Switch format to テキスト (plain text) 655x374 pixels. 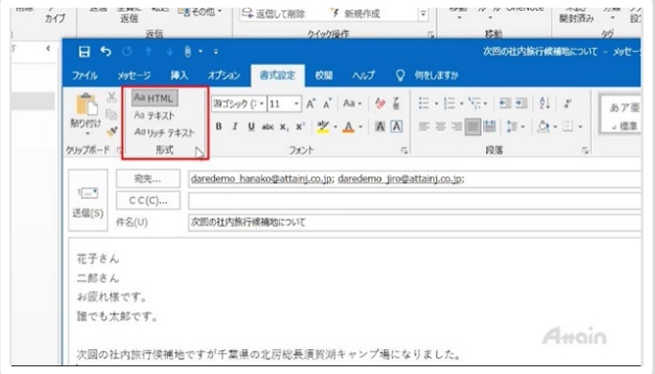pos(154,115)
